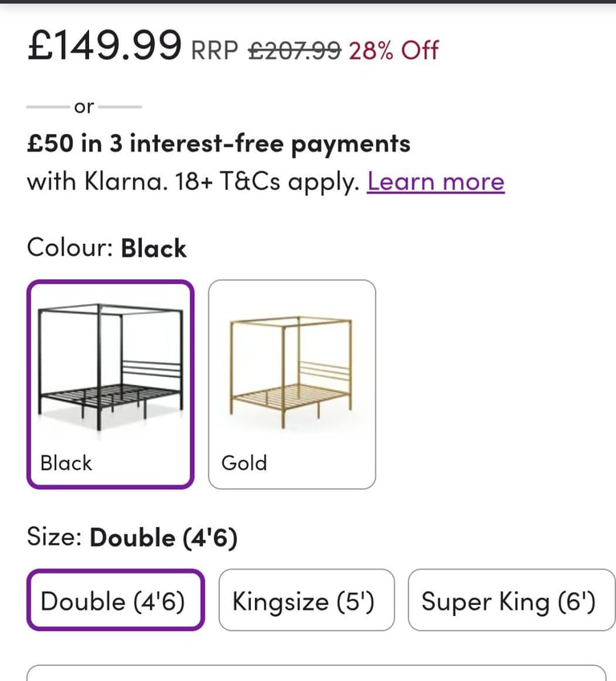Click the Black label under the swatch

pos(66,463)
